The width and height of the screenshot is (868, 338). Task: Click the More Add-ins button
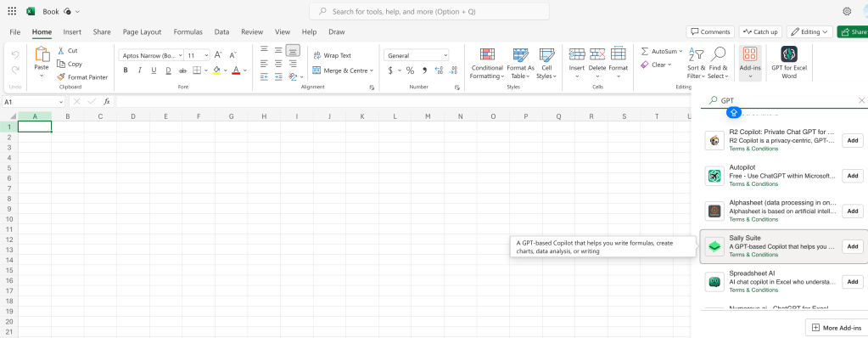tap(837, 328)
